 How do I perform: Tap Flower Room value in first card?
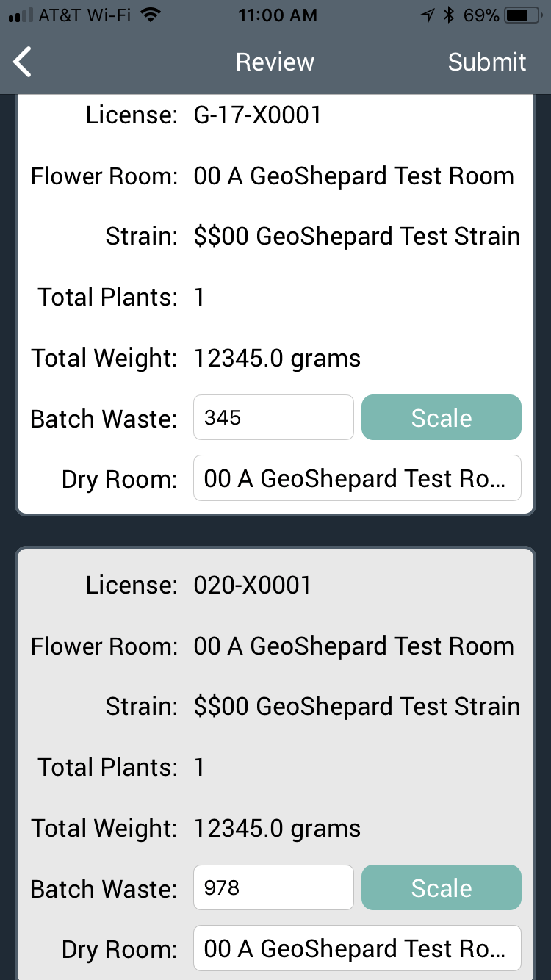pos(353,176)
